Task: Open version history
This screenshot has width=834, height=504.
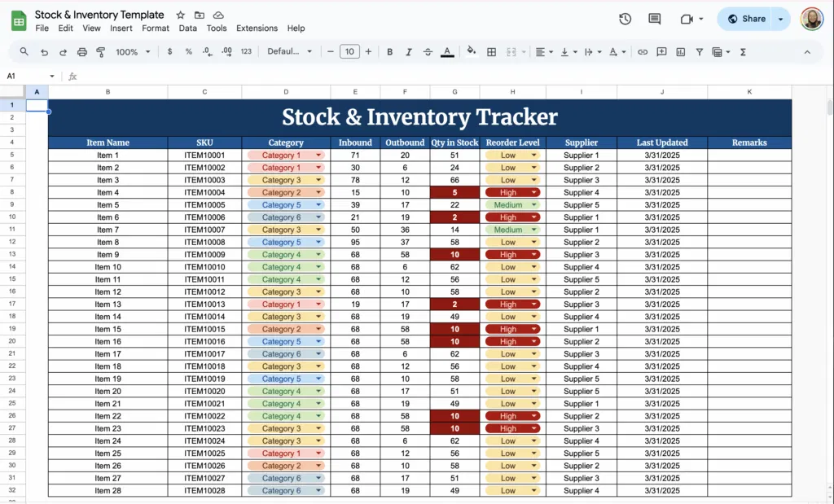Action: click(x=625, y=18)
